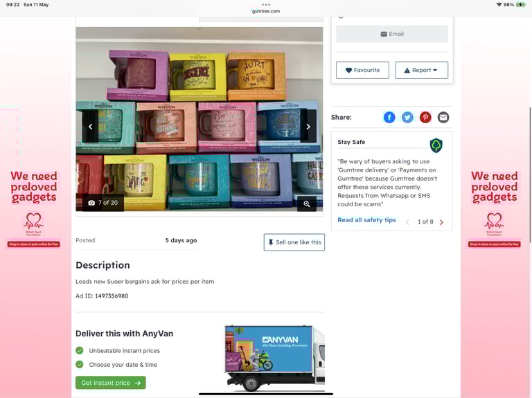The image size is (532, 398).
Task: Open the Read all safety tips link
Action: click(x=366, y=220)
